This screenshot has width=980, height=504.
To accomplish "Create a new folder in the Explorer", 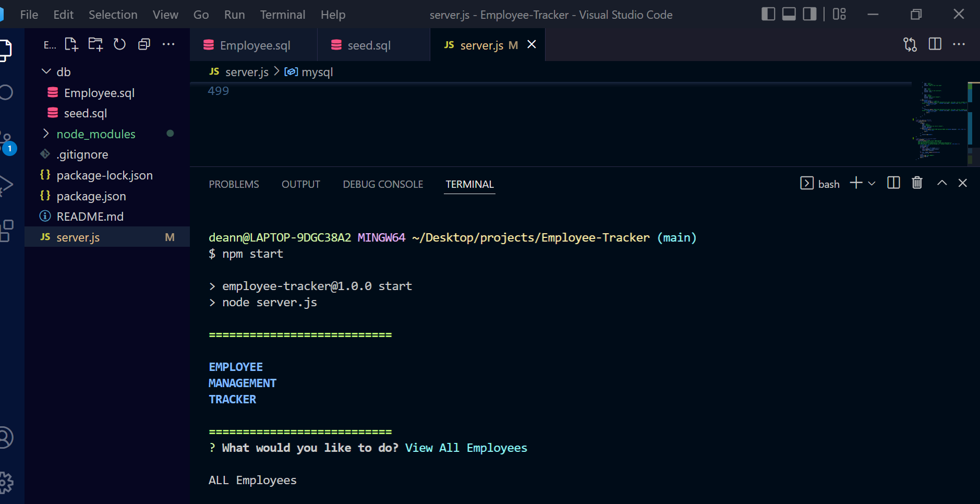I will (x=95, y=44).
